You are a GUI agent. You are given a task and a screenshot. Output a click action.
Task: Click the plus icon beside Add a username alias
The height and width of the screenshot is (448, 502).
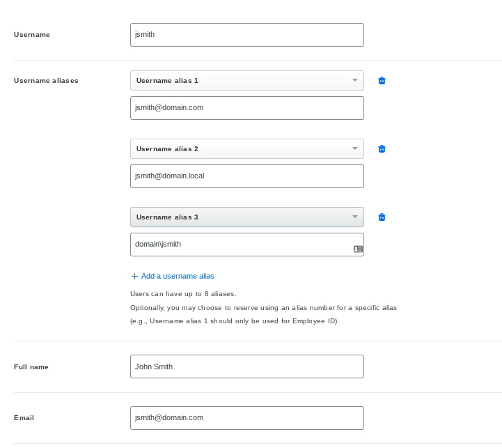(134, 277)
